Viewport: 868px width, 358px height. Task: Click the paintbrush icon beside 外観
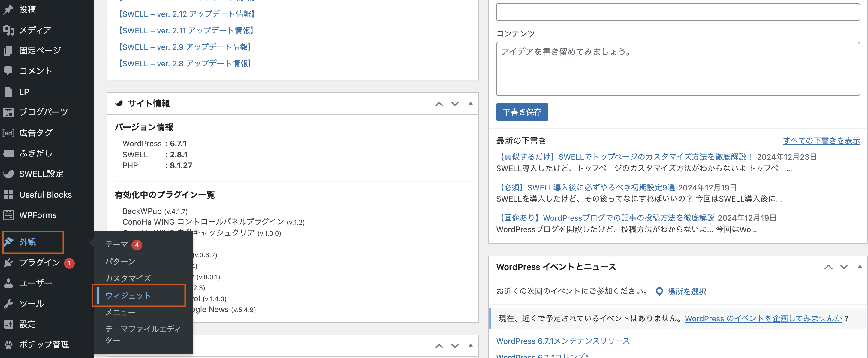pos(8,242)
